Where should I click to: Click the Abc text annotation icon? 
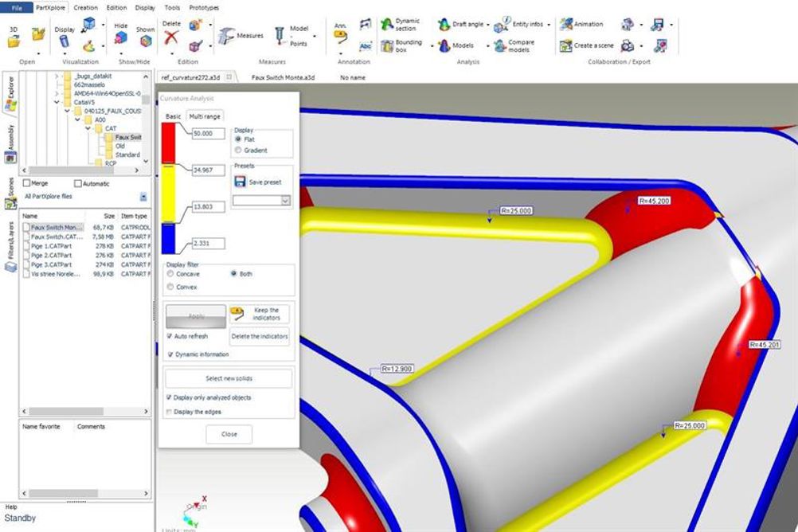pos(366,46)
